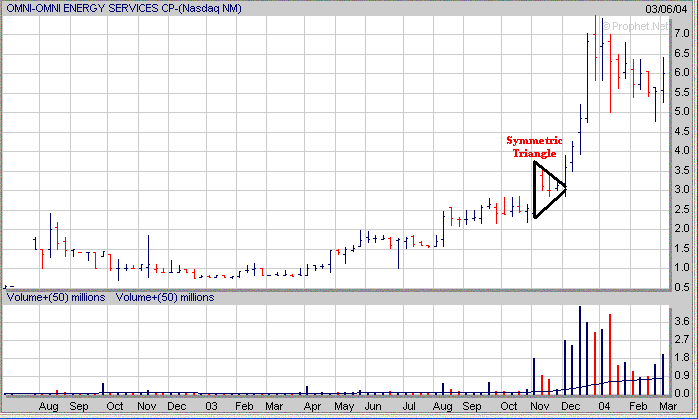Click the 2.7 volume axis label
The width and height of the screenshot is (698, 419).
[x=682, y=340]
